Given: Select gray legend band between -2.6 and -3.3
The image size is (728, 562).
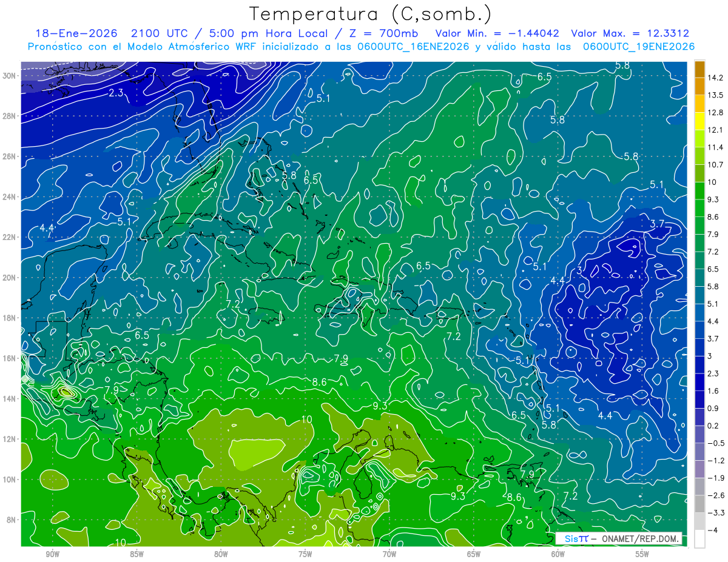Looking at the screenshot, I should 699,504.
